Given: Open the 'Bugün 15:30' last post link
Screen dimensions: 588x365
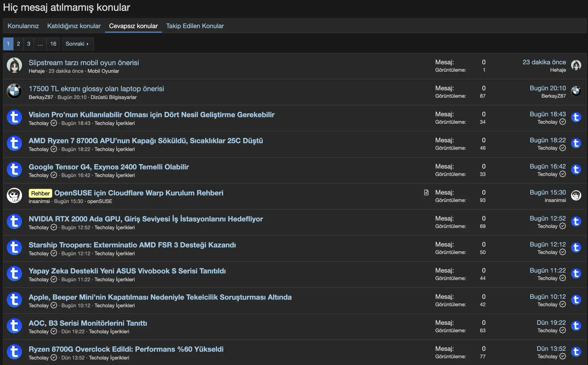Looking at the screenshot, I should point(548,192).
